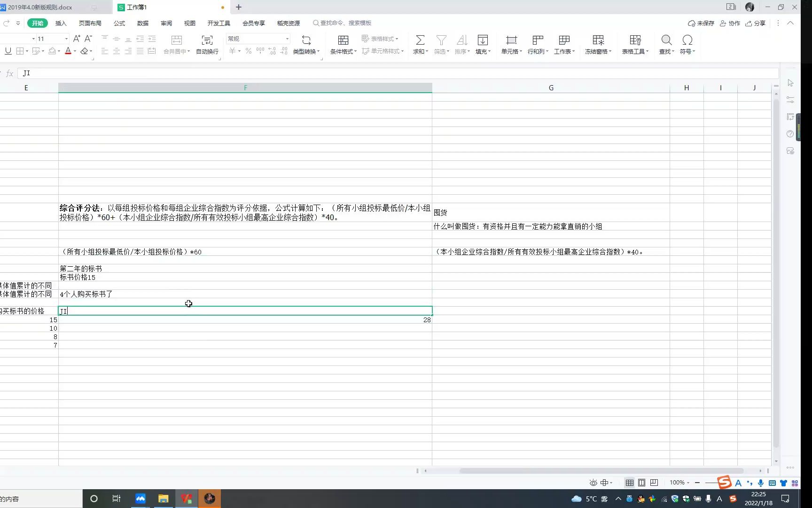Open the 页面布局 Page Layout tab
Viewport: 812px width, 508px height.
pos(90,23)
